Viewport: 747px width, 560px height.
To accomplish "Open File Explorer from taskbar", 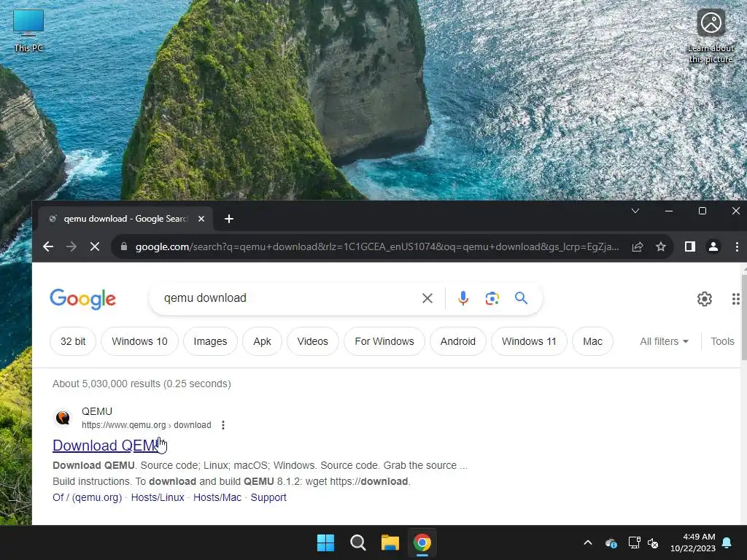I will [x=390, y=542].
